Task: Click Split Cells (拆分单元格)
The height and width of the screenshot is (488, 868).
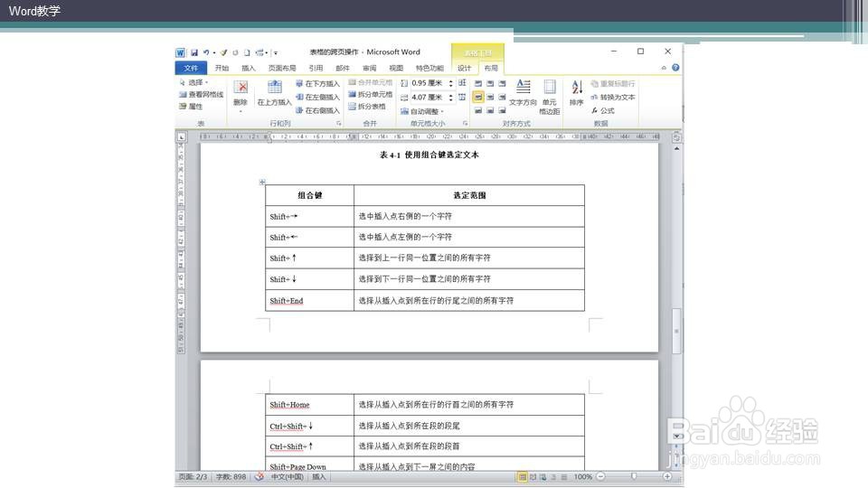Action: pyautogui.click(x=371, y=94)
